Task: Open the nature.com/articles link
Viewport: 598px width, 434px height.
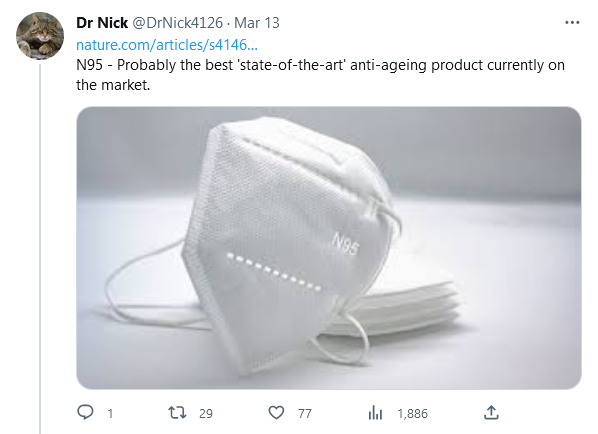Action: click(x=167, y=45)
